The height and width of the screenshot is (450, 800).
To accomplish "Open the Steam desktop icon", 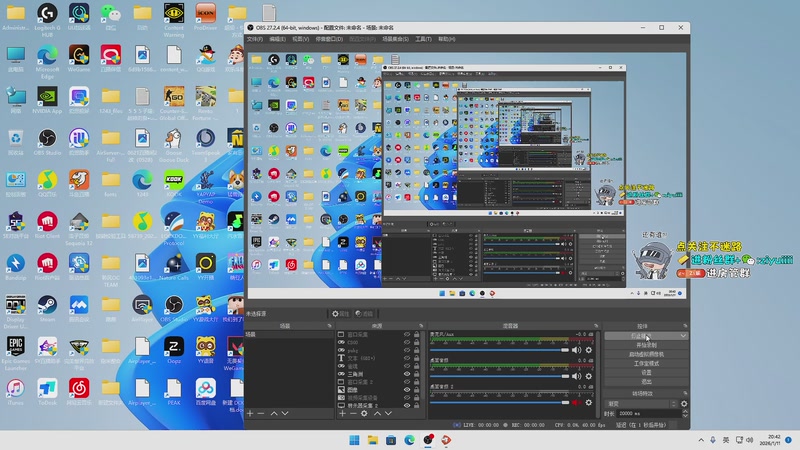I will point(47,308).
